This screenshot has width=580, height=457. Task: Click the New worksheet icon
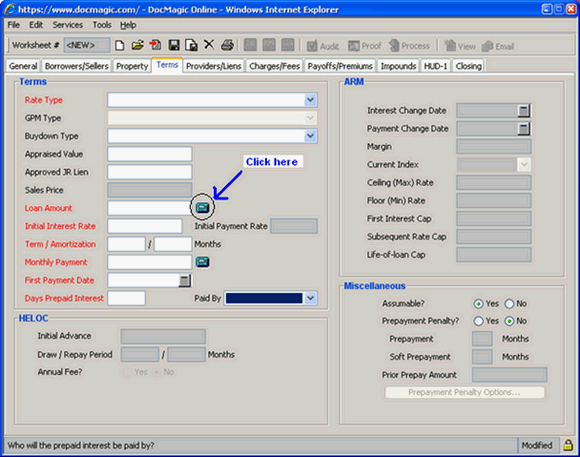119,46
